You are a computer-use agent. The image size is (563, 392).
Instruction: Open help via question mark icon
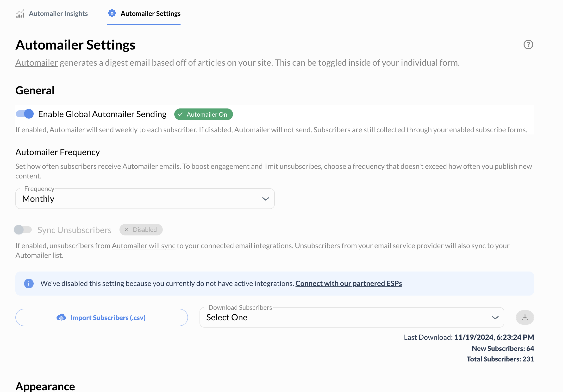[x=528, y=45]
